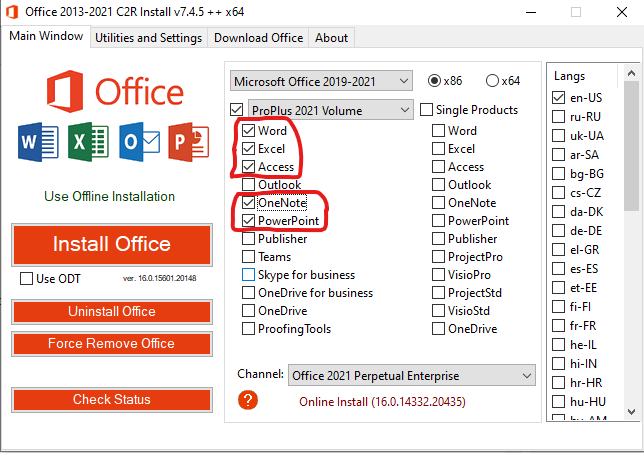This screenshot has width=644, height=453.
Task: Toggle the Use ODT checkbox
Action: click(26, 278)
